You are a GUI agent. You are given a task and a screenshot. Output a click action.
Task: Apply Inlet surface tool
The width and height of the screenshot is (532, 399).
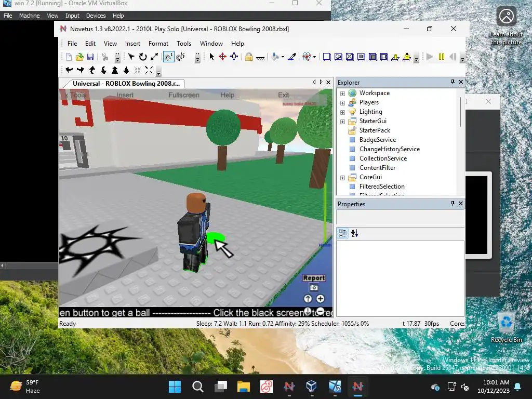point(373,57)
